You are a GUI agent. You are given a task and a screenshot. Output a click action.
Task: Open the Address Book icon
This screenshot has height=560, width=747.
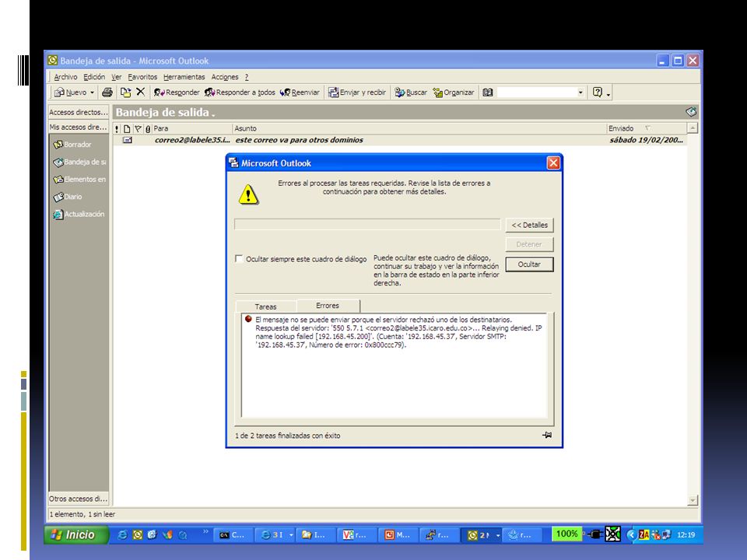pyautogui.click(x=487, y=93)
